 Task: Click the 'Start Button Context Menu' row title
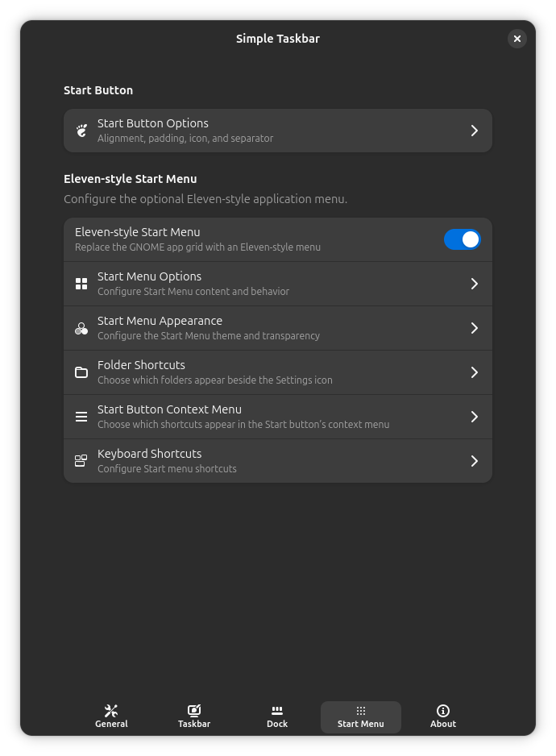click(x=169, y=409)
